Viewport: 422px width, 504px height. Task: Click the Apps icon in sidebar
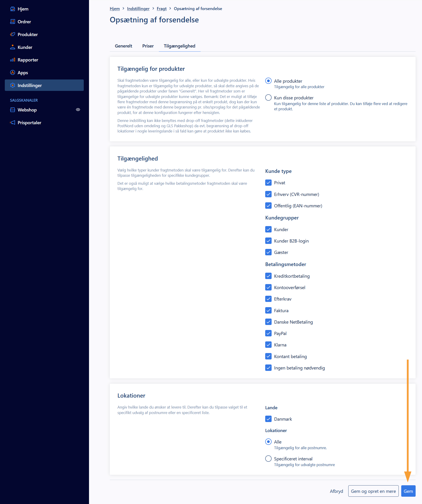[13, 72]
